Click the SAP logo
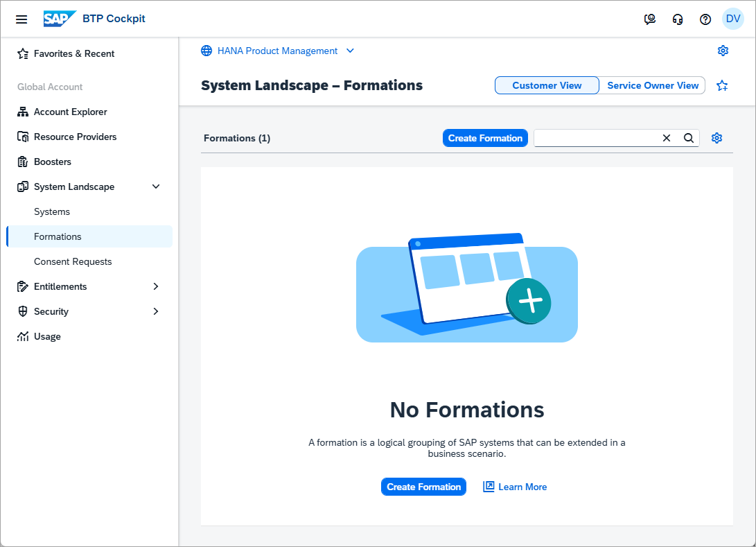This screenshot has height=547, width=756. 60,19
